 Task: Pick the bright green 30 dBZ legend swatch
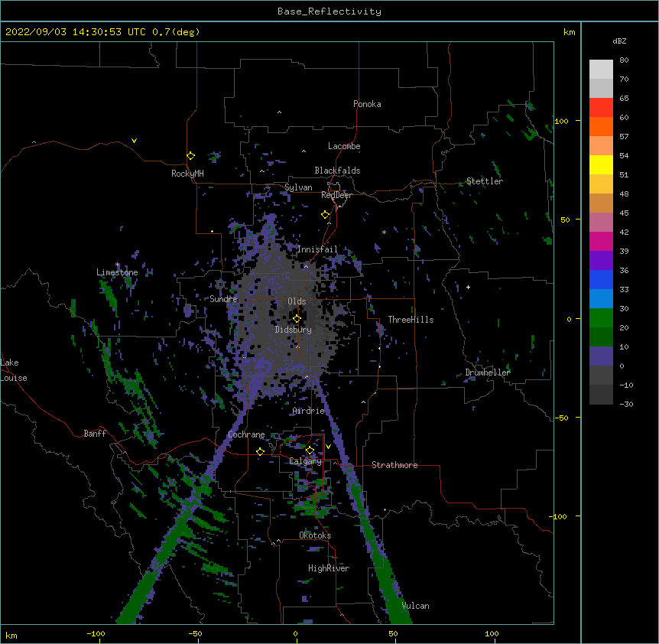601,318
